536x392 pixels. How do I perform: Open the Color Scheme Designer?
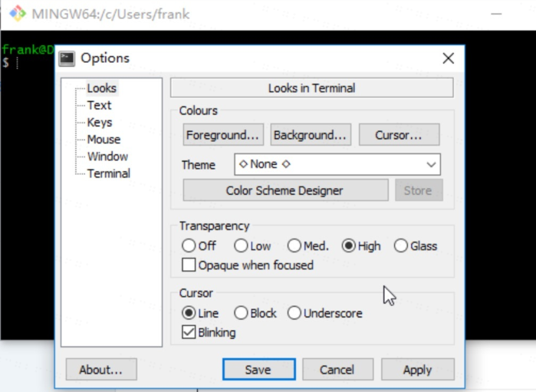tap(286, 190)
